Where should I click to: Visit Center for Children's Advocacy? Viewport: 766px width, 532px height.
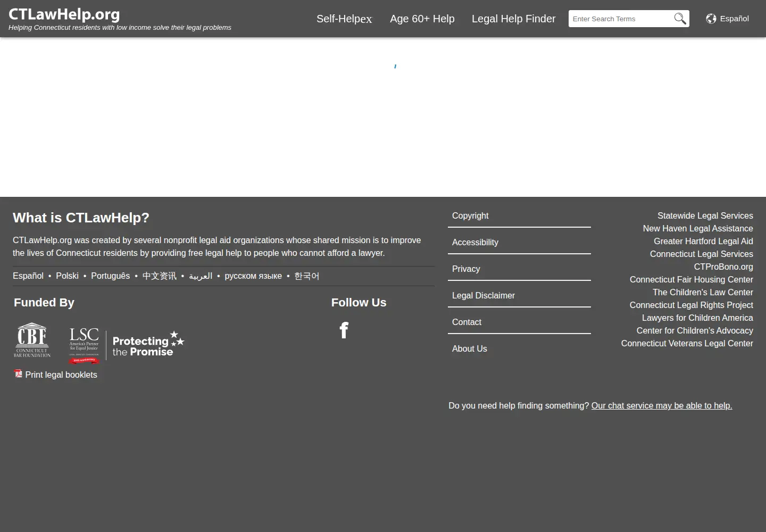coord(695,330)
